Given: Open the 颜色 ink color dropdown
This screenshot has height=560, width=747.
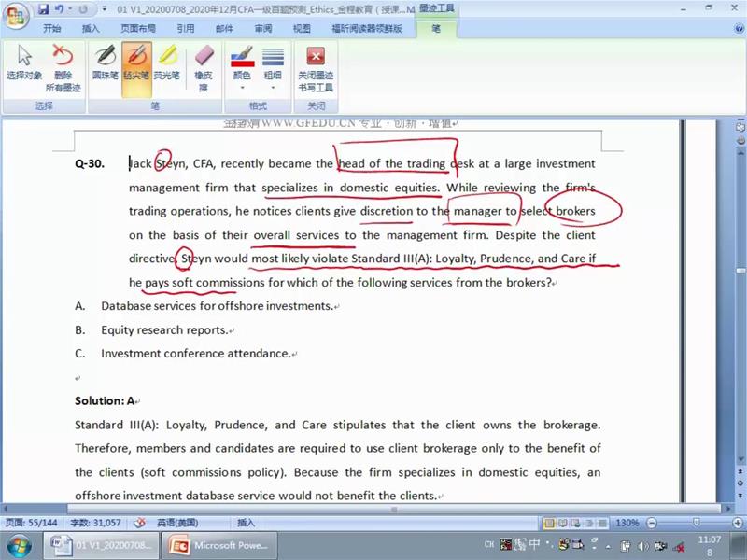Looking at the screenshot, I should [x=242, y=67].
